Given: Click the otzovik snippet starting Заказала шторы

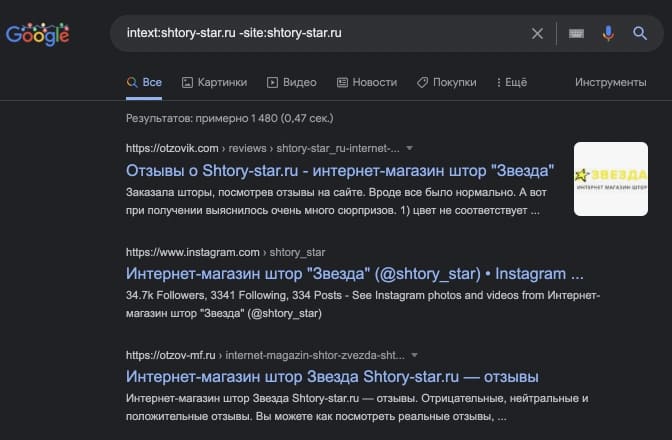Looking at the screenshot, I should click(336, 201).
